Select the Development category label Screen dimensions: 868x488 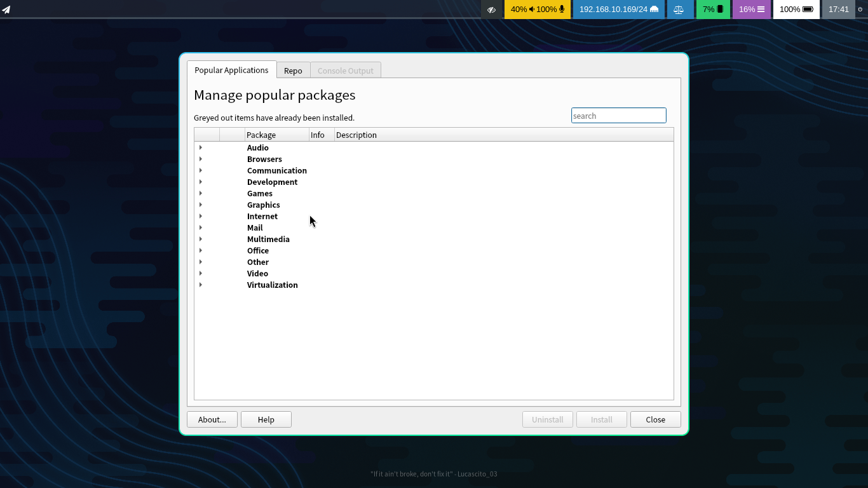point(272,182)
